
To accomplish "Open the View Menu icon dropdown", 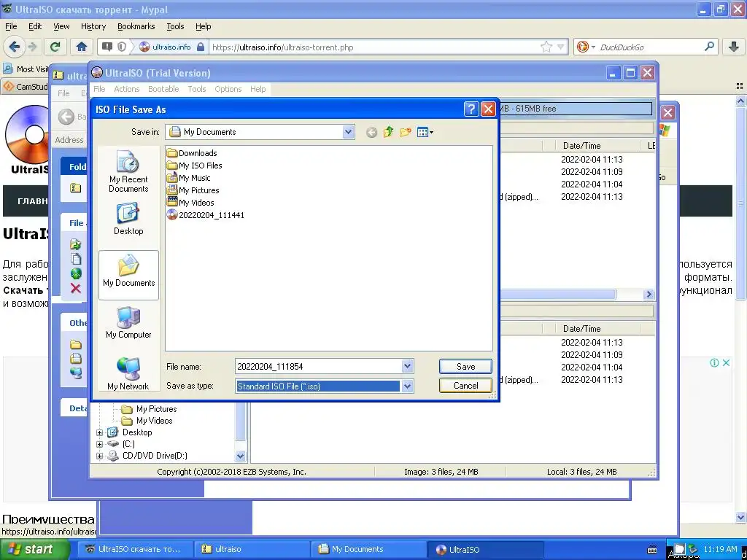I will pos(425,132).
